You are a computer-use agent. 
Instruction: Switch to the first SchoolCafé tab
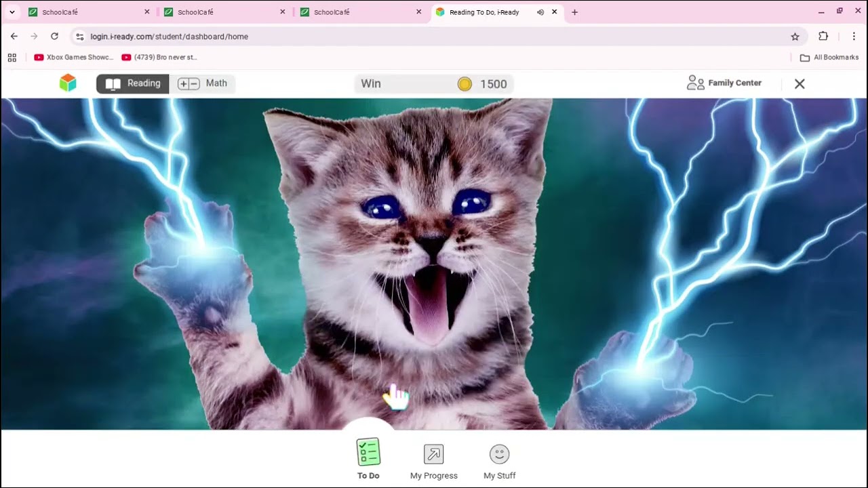pyautogui.click(x=88, y=12)
